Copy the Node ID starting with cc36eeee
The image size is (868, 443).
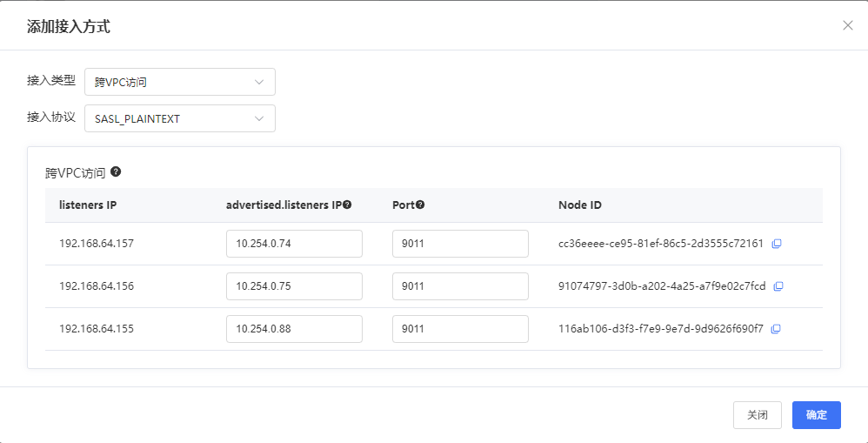[777, 244]
